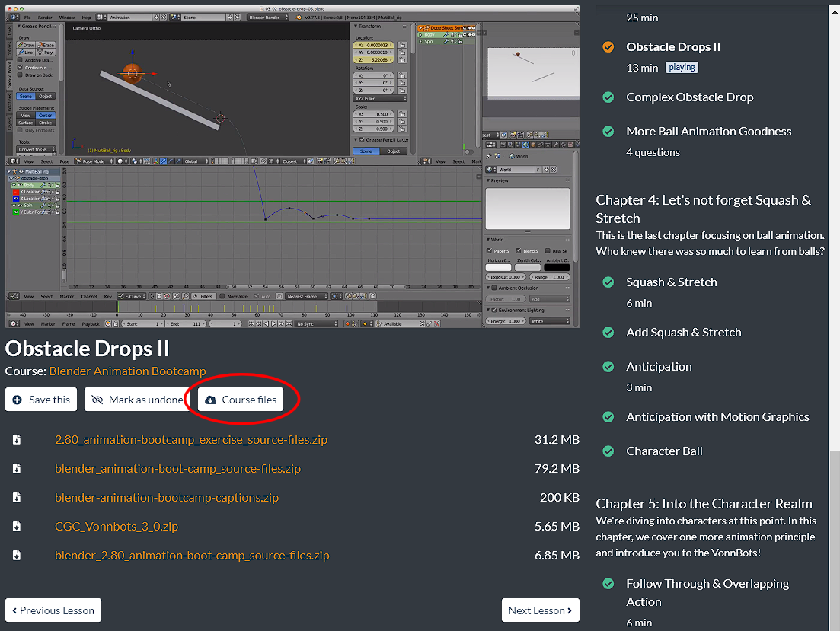This screenshot has height=631, width=840.
Task: Toggle Continuous Drawing checkbox
Action: (21, 68)
